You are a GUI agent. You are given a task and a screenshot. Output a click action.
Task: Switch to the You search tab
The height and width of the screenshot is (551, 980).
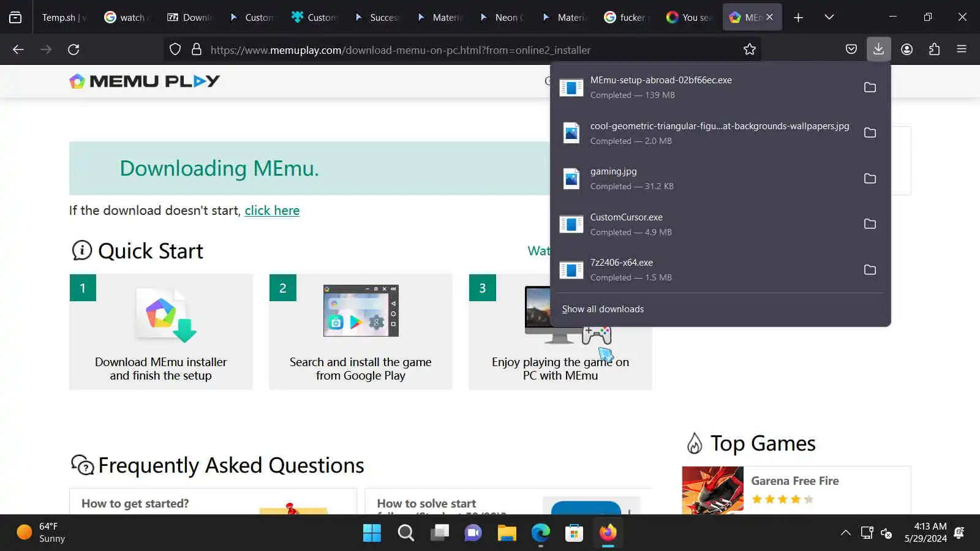click(690, 17)
